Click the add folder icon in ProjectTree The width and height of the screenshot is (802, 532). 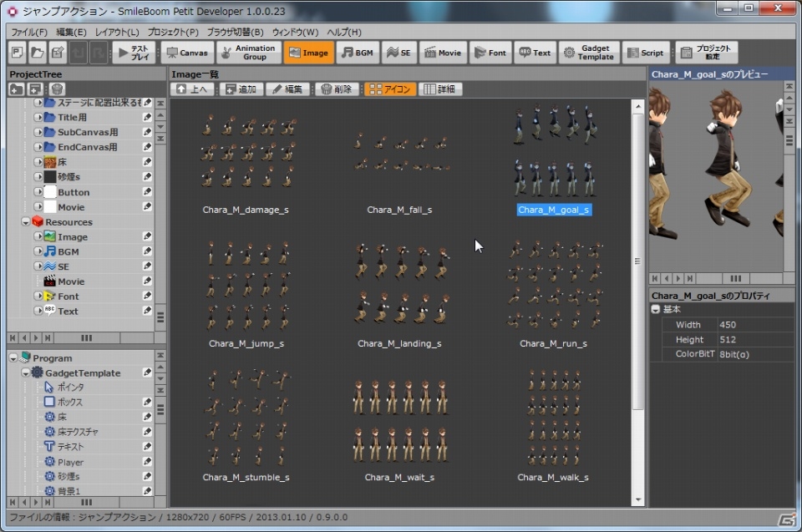(x=17, y=89)
